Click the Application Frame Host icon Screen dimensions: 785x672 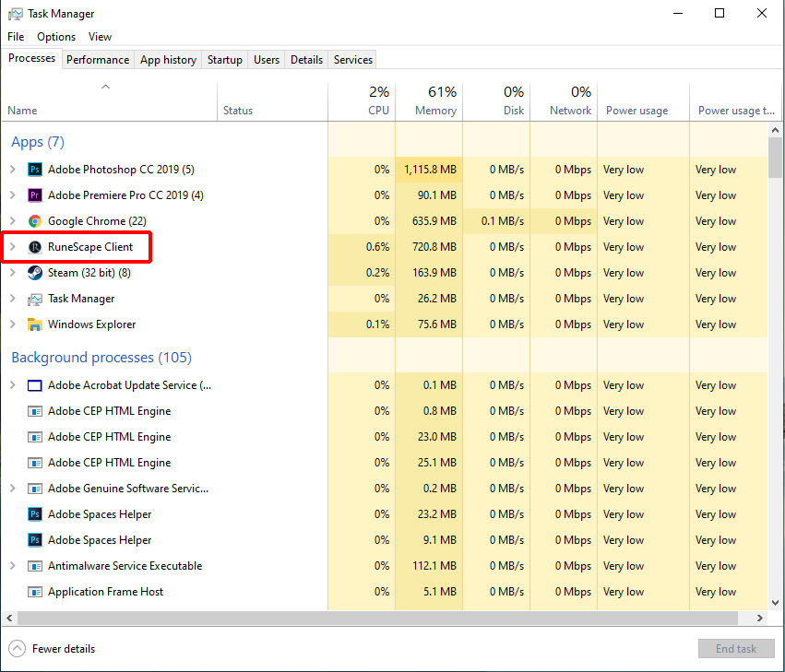tap(34, 592)
